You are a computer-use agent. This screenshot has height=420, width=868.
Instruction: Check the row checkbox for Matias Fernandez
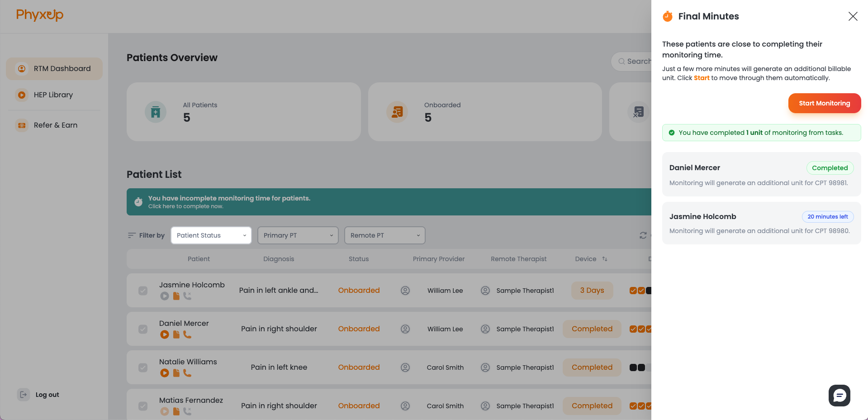[x=143, y=406]
